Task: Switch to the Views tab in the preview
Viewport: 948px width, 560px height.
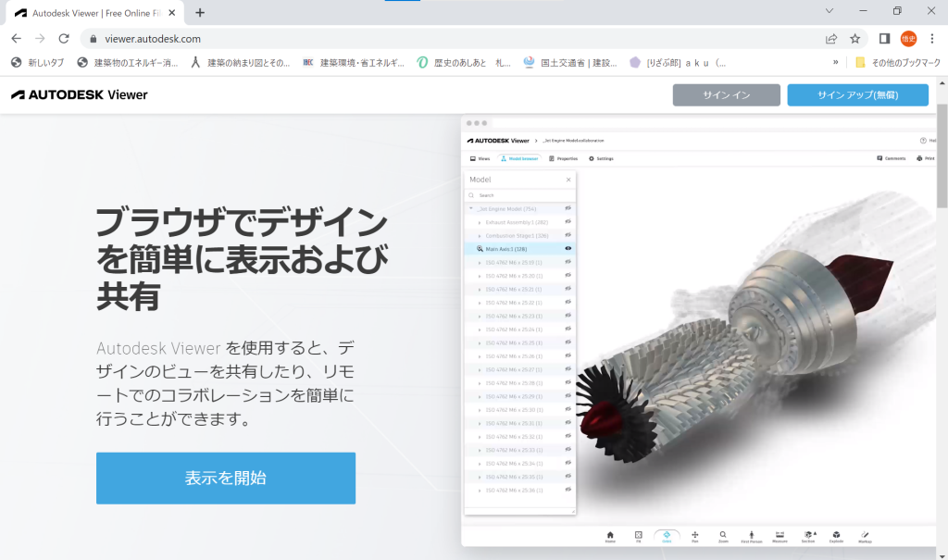Action: (480, 158)
